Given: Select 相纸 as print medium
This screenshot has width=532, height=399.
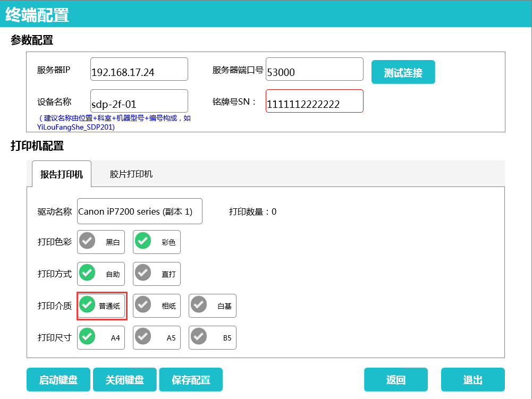Looking at the screenshot, I should coord(157,305).
